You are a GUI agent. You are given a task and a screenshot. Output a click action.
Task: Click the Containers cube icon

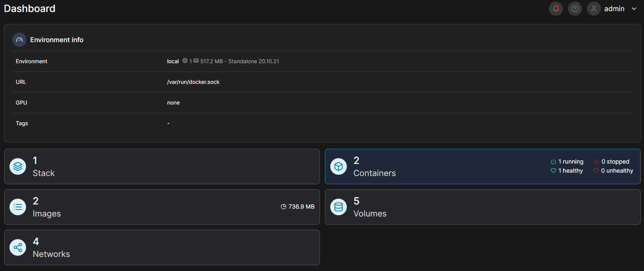(339, 166)
